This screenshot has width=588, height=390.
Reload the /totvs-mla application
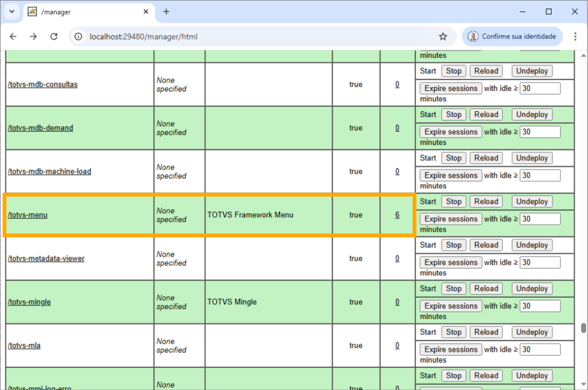click(x=486, y=332)
